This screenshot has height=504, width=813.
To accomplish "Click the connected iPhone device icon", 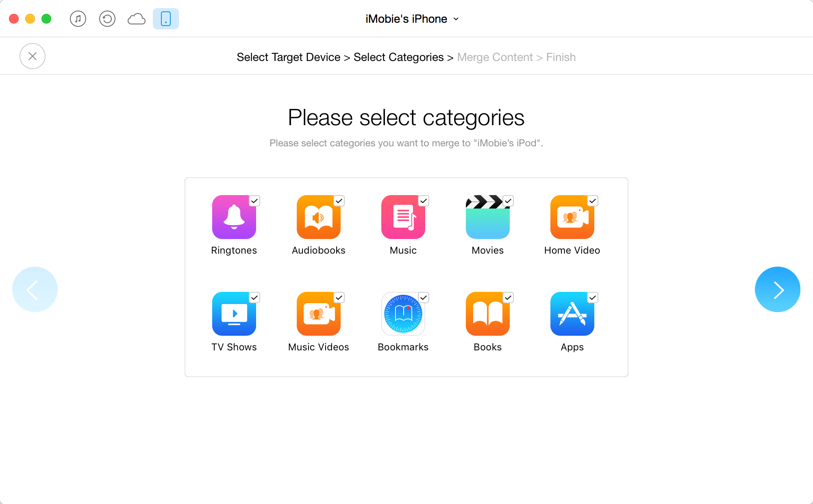I will pos(165,19).
